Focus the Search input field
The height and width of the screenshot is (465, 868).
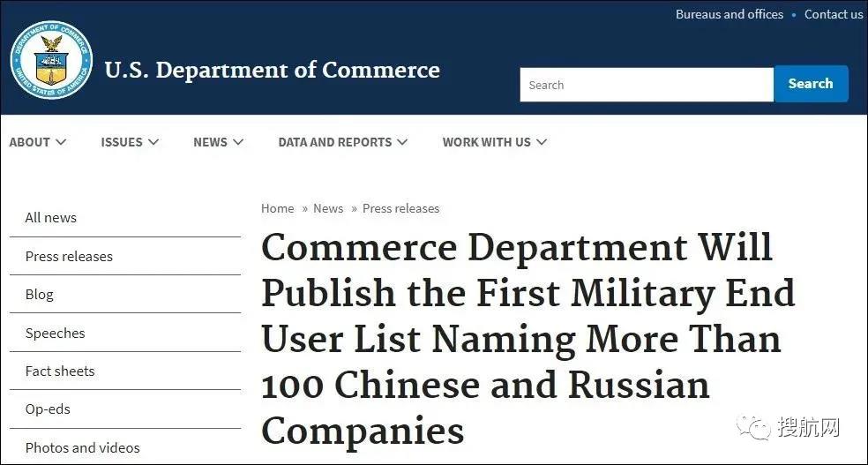click(646, 85)
